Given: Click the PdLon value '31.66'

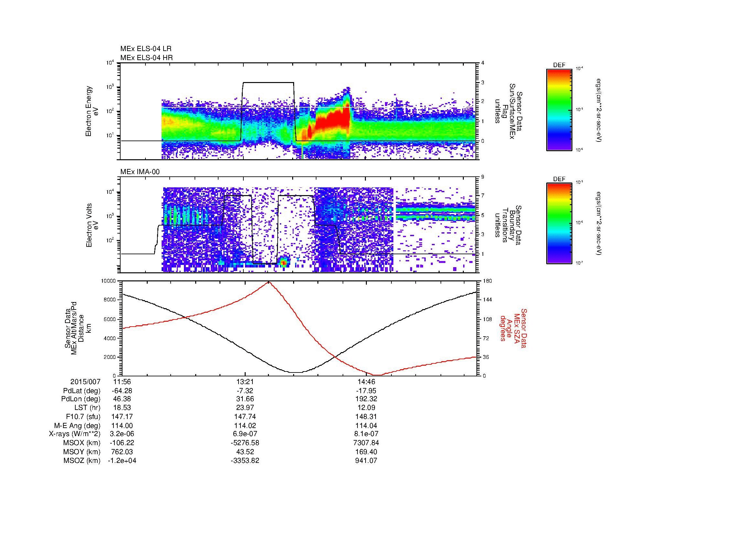Looking at the screenshot, I should click(245, 399).
